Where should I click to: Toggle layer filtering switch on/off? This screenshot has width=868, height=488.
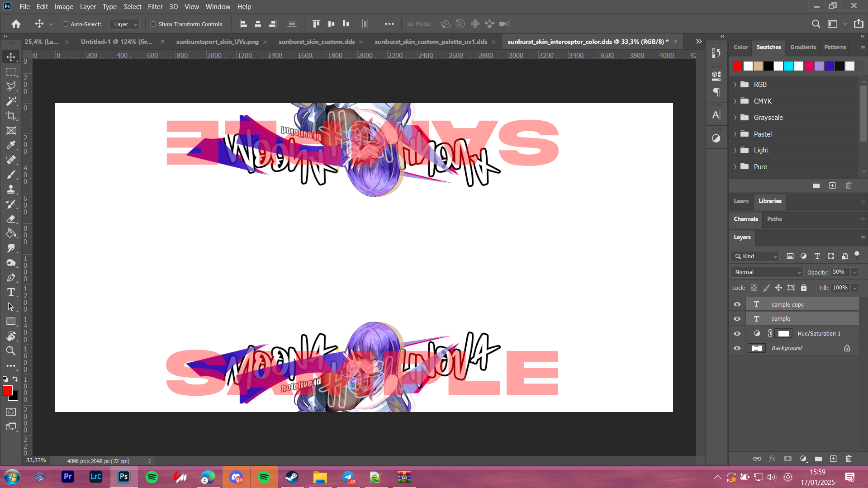coord(857,256)
